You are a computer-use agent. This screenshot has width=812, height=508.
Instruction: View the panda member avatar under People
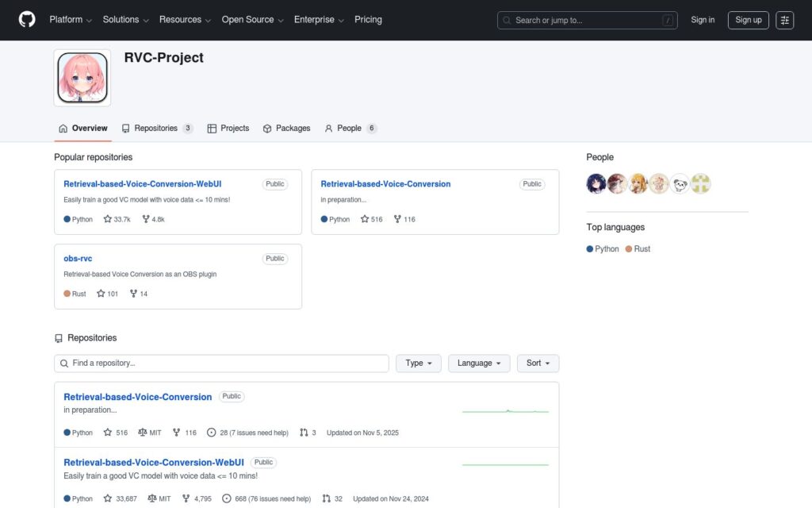[x=680, y=183]
